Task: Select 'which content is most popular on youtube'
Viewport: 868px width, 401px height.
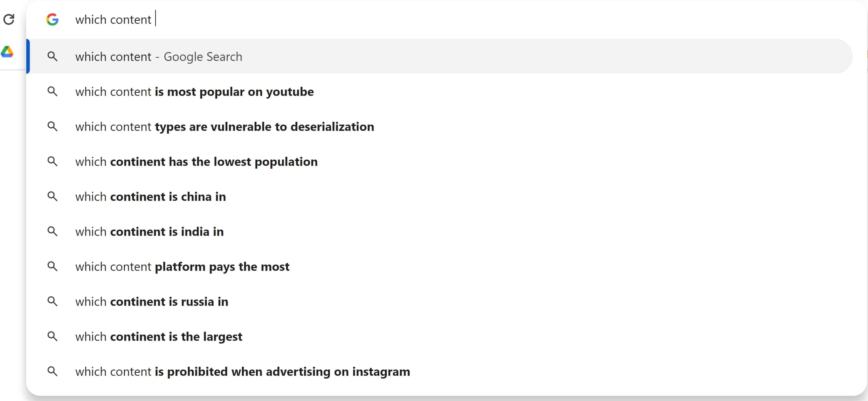Action: [194, 92]
